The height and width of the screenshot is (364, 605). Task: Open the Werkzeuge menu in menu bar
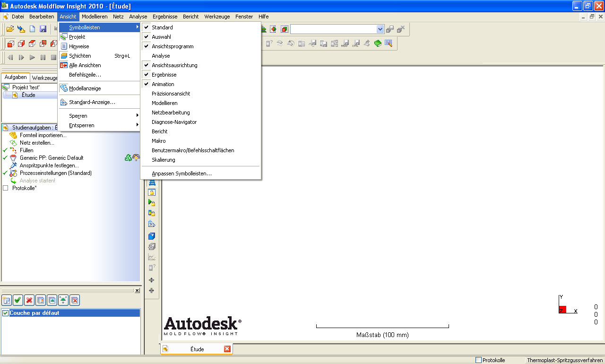217,17
